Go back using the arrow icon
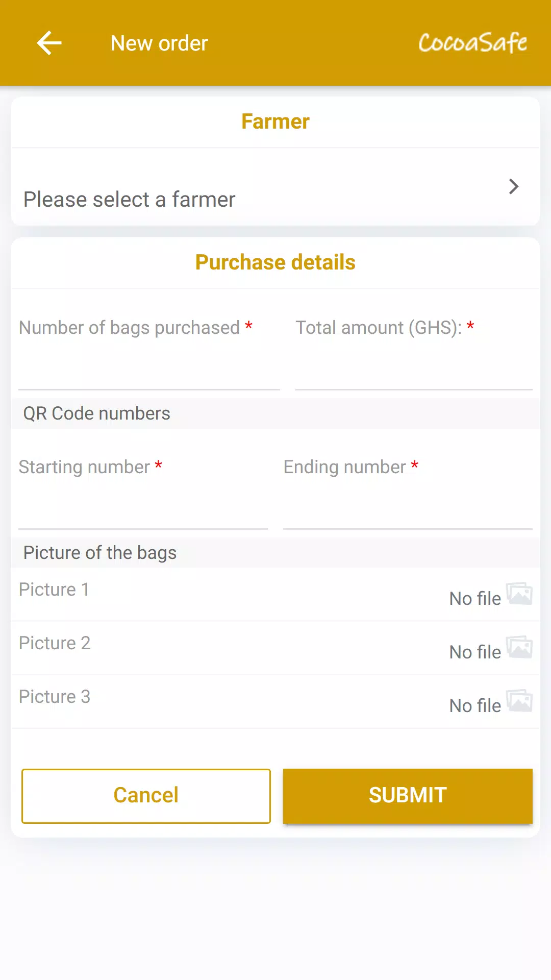This screenshot has height=980, width=551. (x=49, y=43)
